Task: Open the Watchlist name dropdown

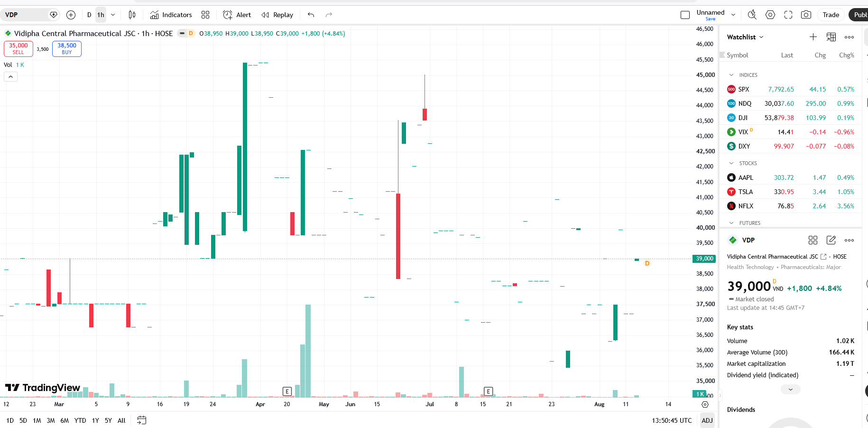Action: click(x=745, y=37)
